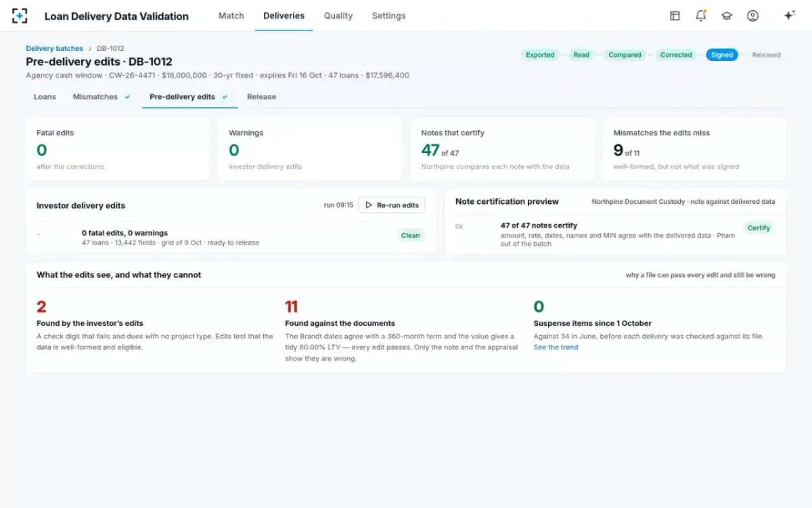The image size is (812, 508).
Task: Open the Deliveries section
Action: click(x=284, y=16)
